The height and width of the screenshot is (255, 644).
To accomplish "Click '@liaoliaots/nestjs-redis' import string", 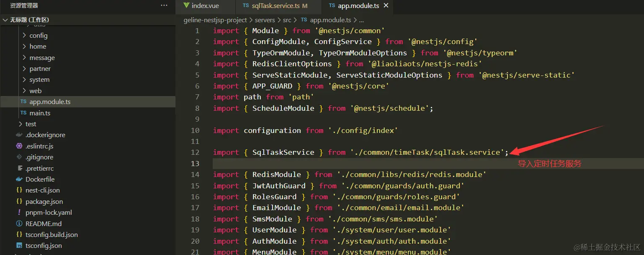I will (425, 64).
